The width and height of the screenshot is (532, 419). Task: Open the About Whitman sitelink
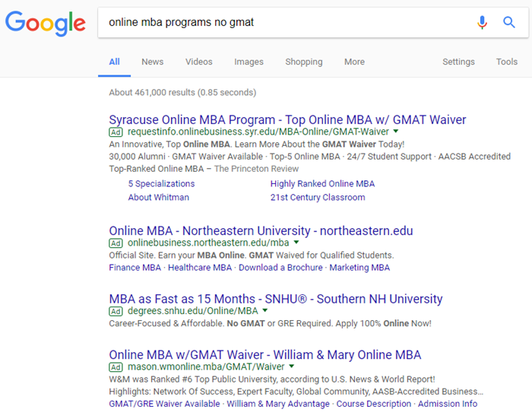tap(158, 197)
